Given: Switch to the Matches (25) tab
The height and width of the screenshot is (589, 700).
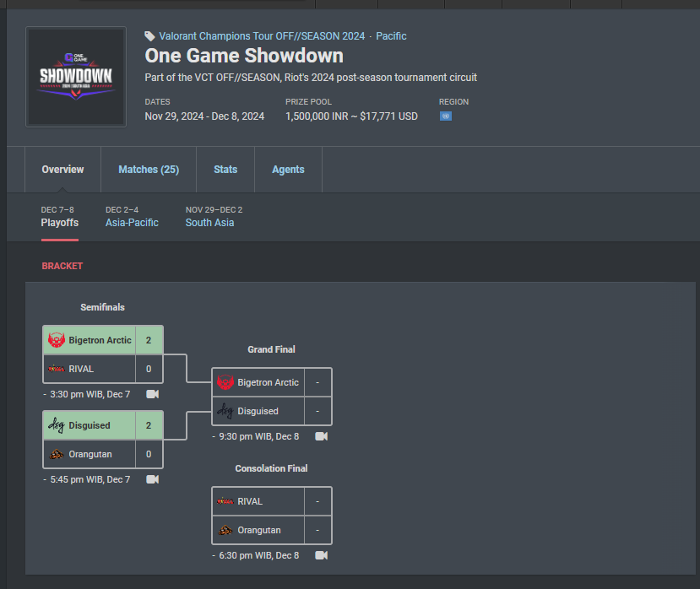Looking at the screenshot, I should click(149, 170).
